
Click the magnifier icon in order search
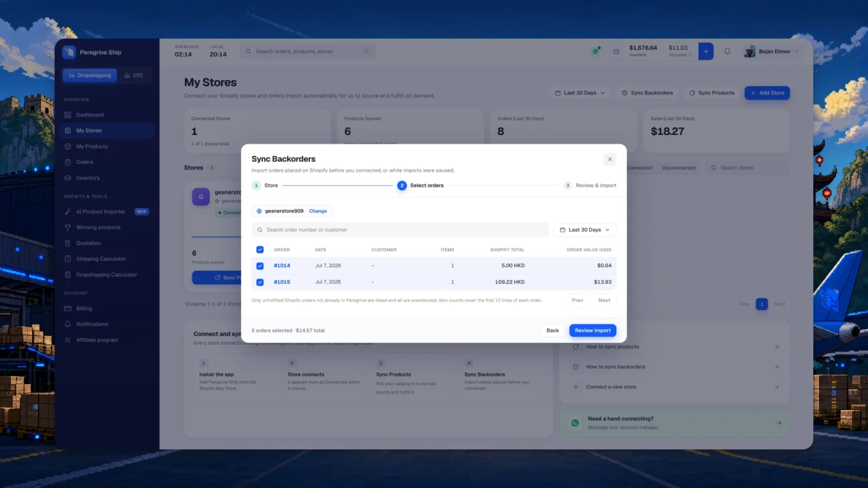click(260, 230)
